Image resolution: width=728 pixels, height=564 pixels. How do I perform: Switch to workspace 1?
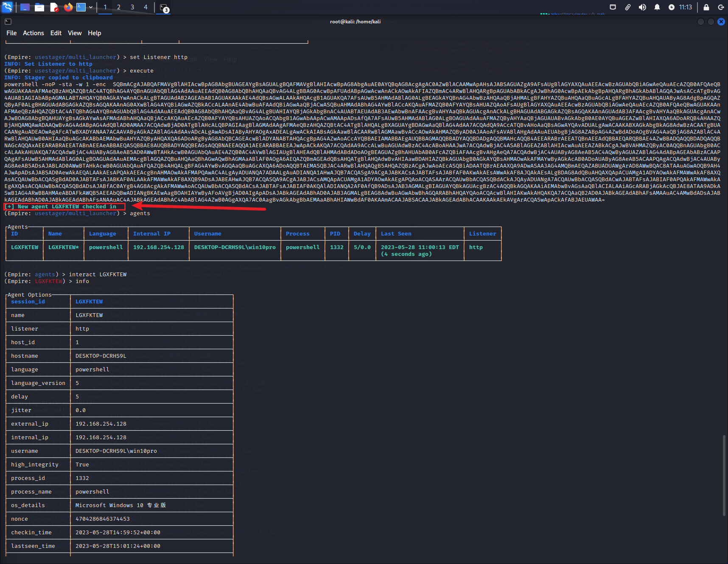pos(105,7)
